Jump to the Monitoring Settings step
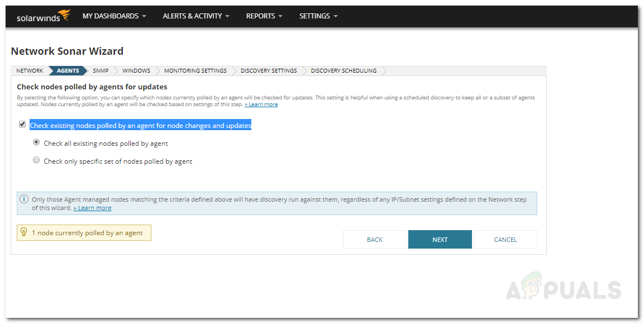This screenshot has height=324, width=644. [x=195, y=71]
